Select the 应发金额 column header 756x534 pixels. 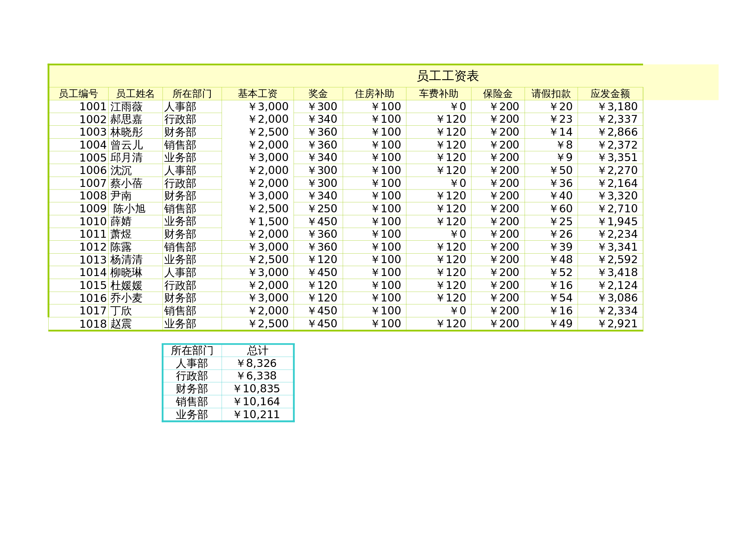(610, 94)
